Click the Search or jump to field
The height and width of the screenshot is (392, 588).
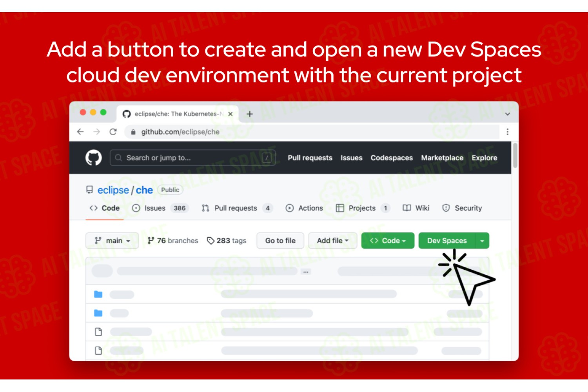point(192,158)
